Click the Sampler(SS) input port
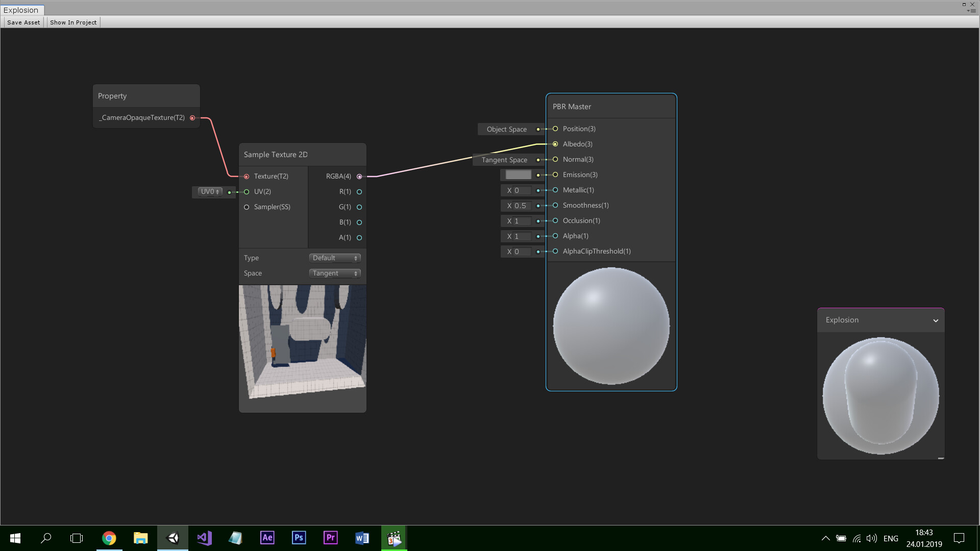 click(x=247, y=207)
